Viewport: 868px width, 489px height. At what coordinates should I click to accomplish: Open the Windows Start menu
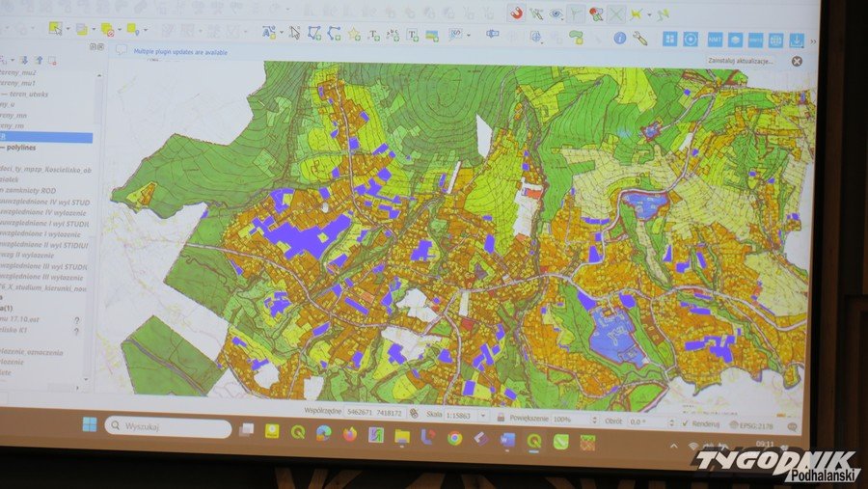[89, 424]
